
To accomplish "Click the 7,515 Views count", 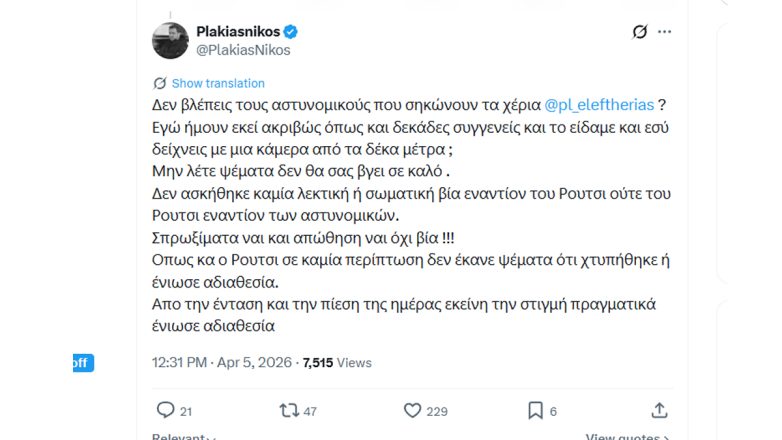I will [336, 362].
